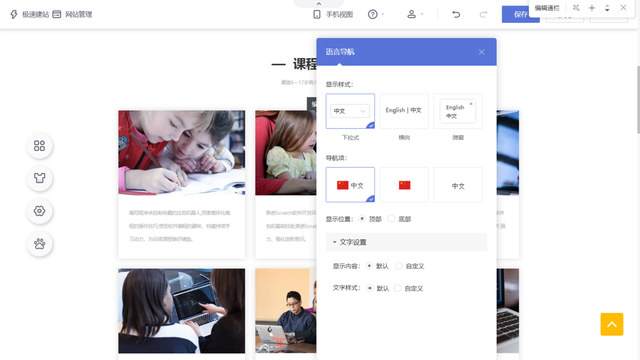The width and height of the screenshot is (640, 360).
Task: Open the settings gear sidebar icon
Action: click(40, 211)
